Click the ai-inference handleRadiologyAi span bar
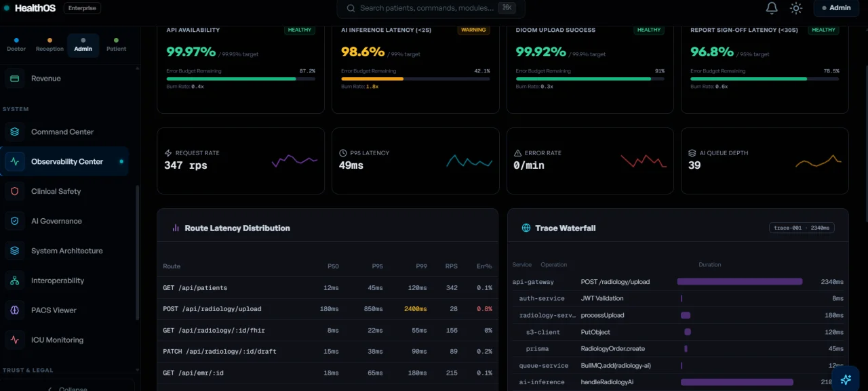 pos(736,382)
